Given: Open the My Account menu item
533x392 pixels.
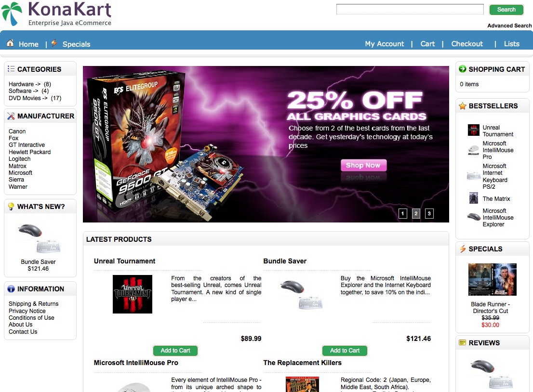Looking at the screenshot, I should pos(385,43).
